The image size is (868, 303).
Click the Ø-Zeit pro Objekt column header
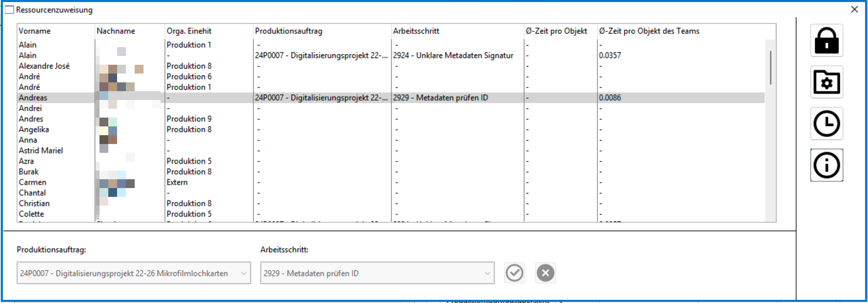click(556, 31)
